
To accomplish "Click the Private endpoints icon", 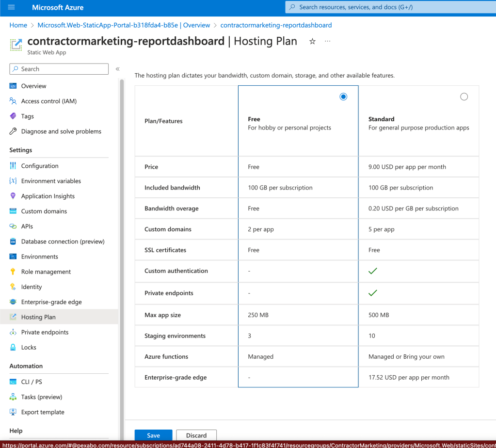I will [13, 332].
